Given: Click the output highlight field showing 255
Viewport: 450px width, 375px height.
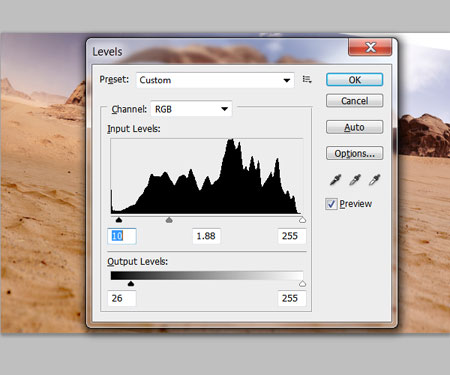Looking at the screenshot, I should click(292, 298).
